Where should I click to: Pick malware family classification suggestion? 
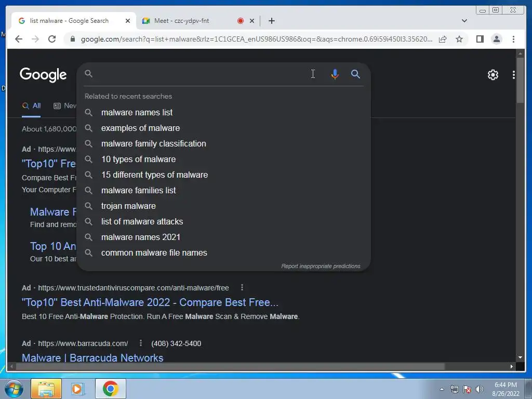pyautogui.click(x=223, y=143)
